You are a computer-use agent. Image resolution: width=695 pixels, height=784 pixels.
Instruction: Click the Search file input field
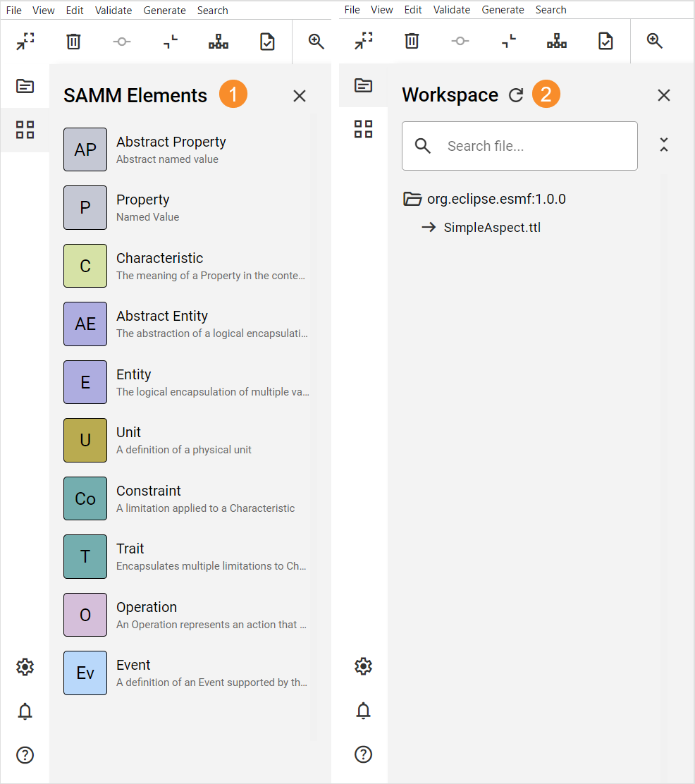(x=519, y=146)
